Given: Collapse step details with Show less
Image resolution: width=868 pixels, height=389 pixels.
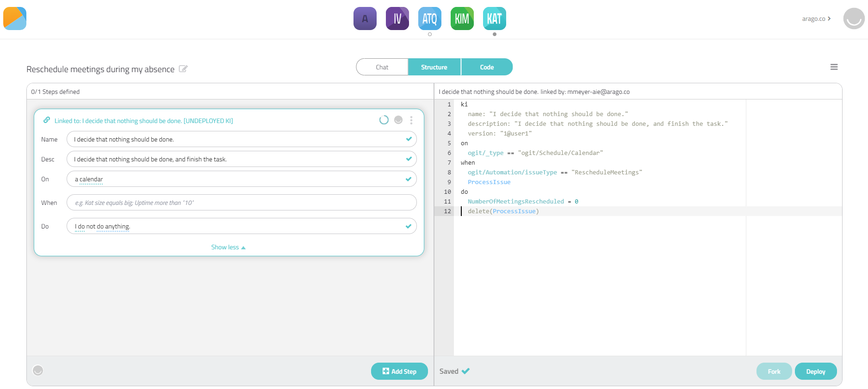Looking at the screenshot, I should click(229, 247).
